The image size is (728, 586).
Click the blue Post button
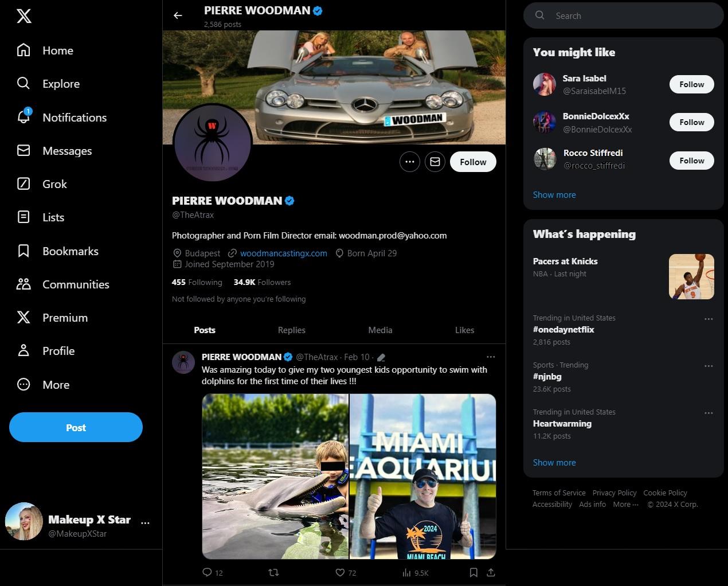(76, 427)
